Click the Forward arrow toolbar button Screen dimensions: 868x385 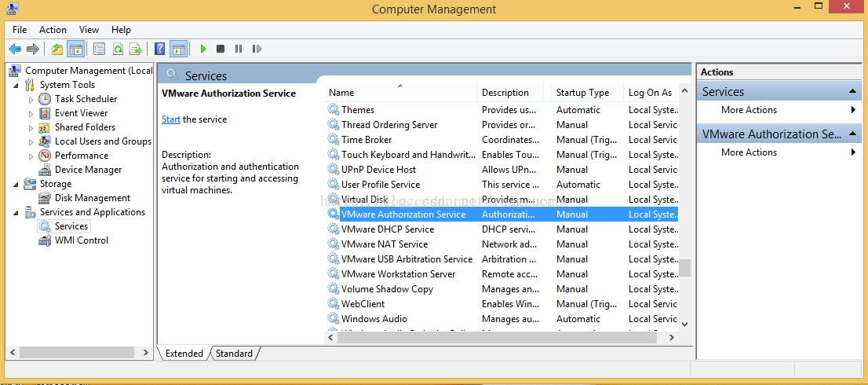[33, 49]
